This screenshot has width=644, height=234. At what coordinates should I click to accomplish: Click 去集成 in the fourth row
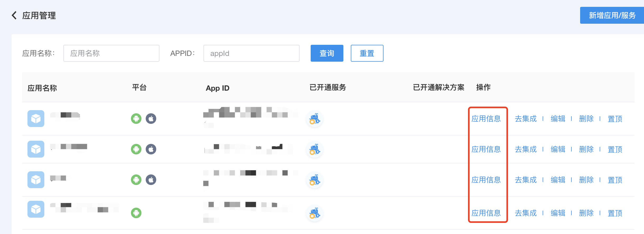click(526, 213)
